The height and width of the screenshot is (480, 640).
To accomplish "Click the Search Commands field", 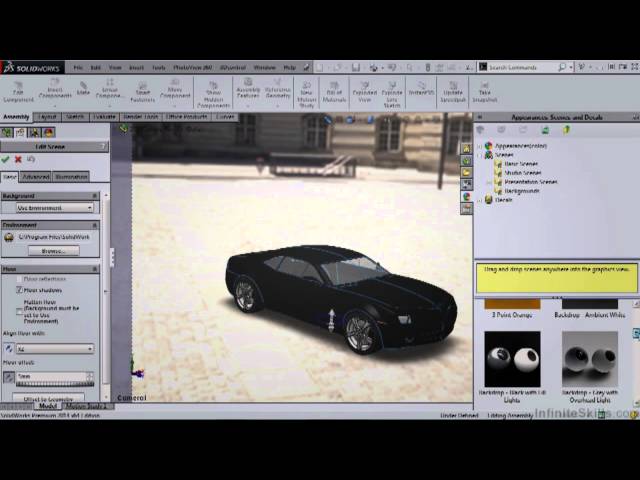I will click(x=521, y=67).
